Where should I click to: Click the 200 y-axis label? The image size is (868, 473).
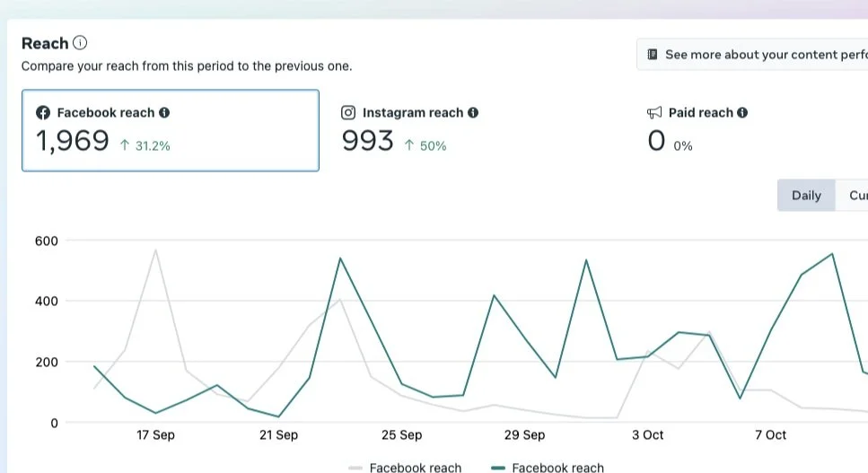pyautogui.click(x=46, y=362)
